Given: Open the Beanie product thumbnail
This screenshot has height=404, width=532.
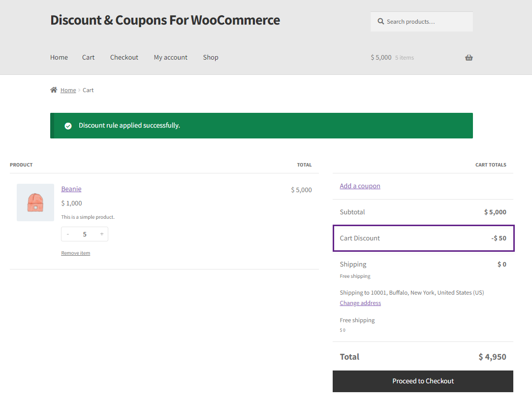Looking at the screenshot, I should 35,202.
